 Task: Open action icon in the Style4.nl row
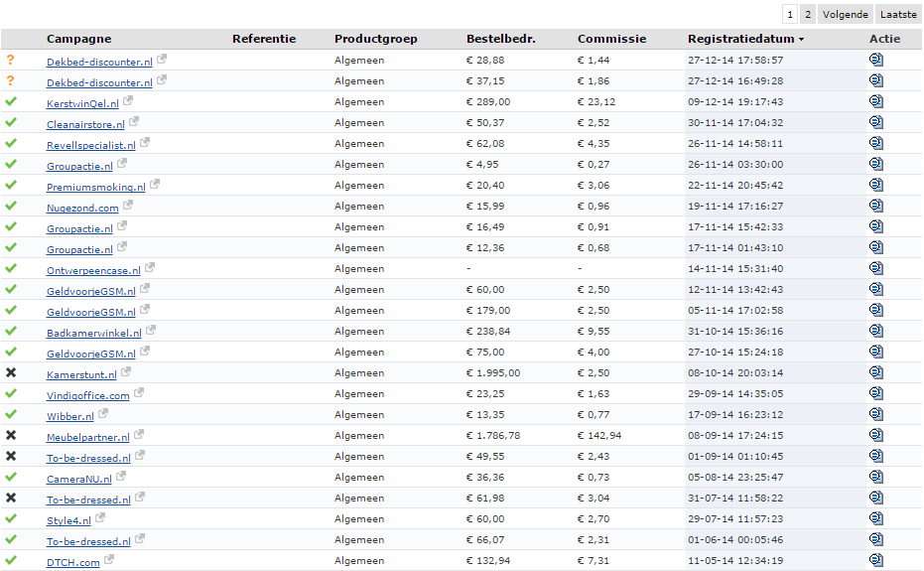tap(875, 518)
